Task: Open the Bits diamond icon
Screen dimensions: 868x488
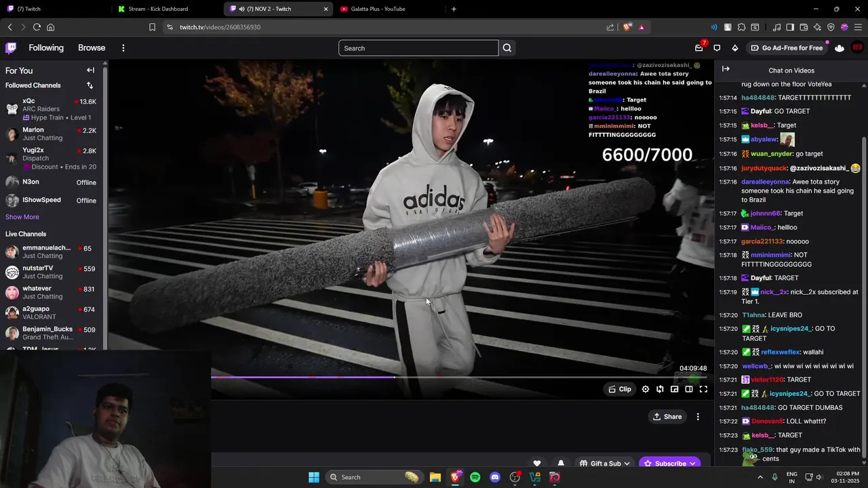Action: click(x=735, y=48)
